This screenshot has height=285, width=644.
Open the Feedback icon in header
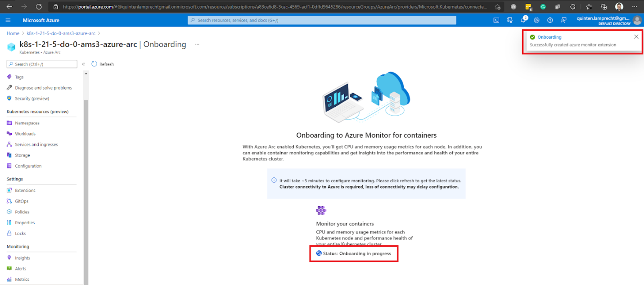point(563,20)
